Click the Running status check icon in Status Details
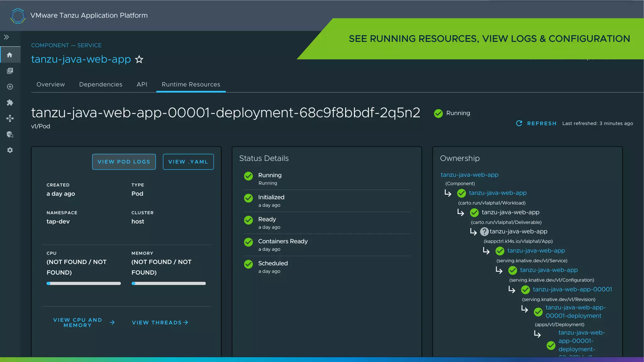644x362 pixels. coord(248,176)
